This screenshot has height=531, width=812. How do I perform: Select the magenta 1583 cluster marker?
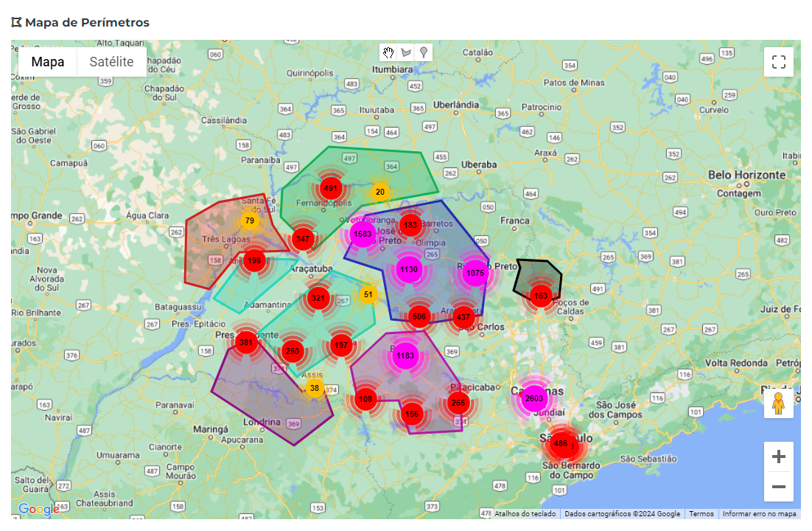click(363, 234)
